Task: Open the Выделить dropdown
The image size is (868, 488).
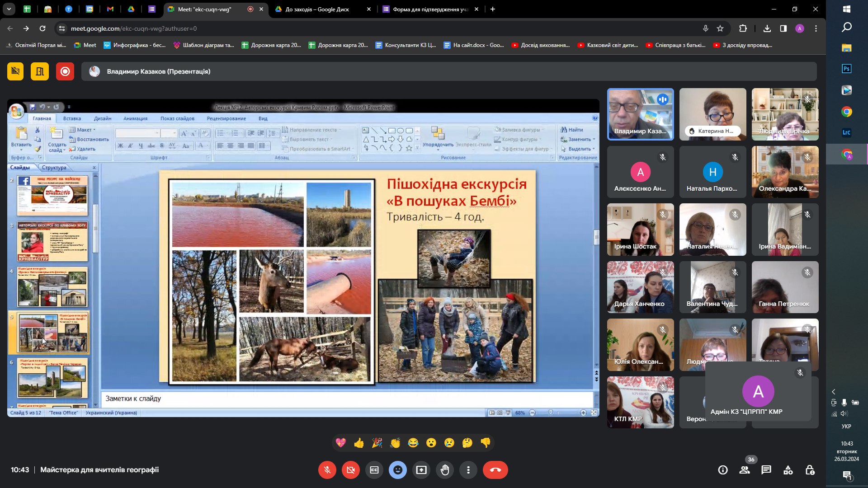Action: 578,149
